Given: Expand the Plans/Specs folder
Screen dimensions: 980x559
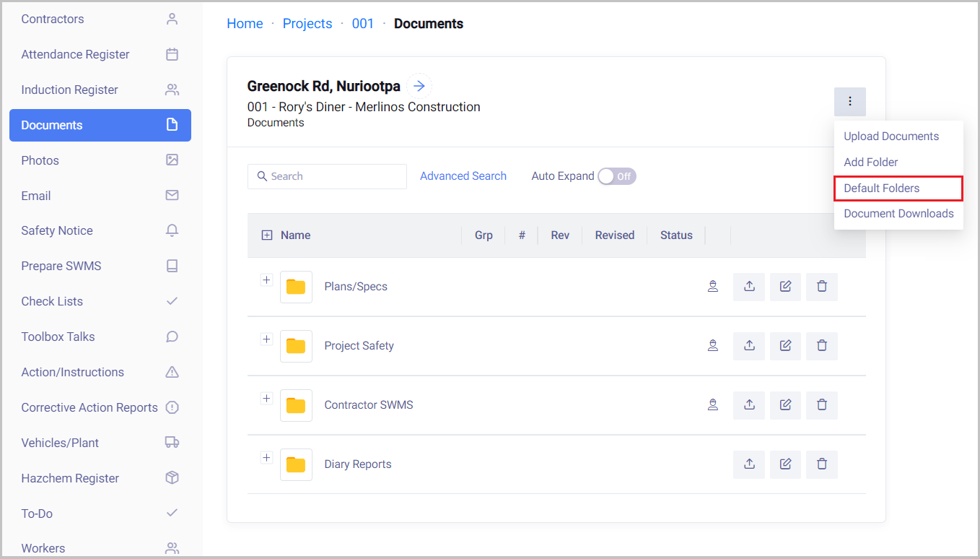Looking at the screenshot, I should (266, 280).
